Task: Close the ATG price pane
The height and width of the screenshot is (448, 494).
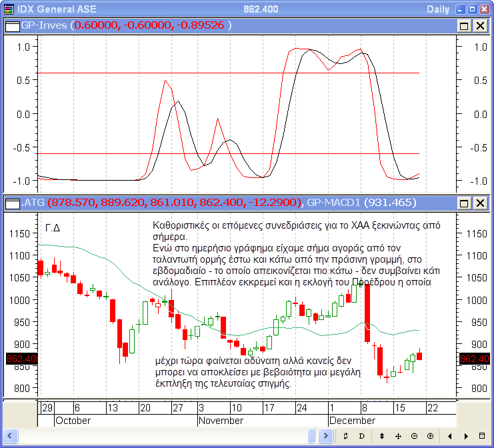Action: 479,202
